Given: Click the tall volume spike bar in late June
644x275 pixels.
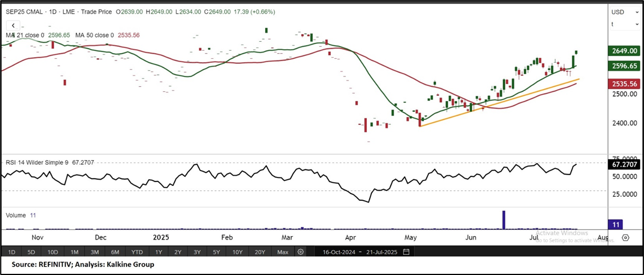Looking at the screenshot, I should point(504,220).
